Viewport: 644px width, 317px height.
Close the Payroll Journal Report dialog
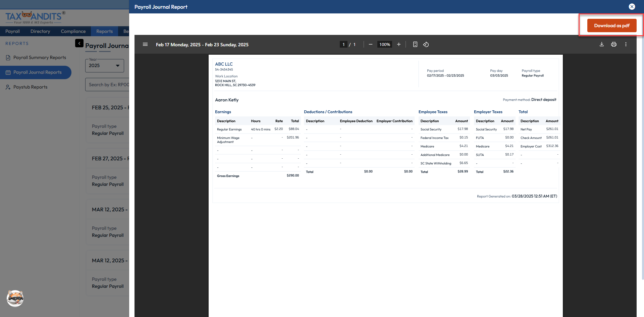(632, 7)
